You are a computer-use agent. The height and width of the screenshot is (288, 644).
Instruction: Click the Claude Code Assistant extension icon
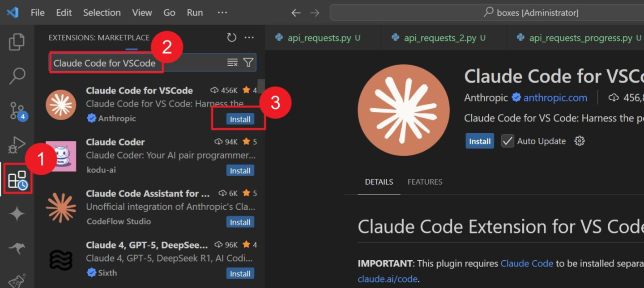point(61,208)
